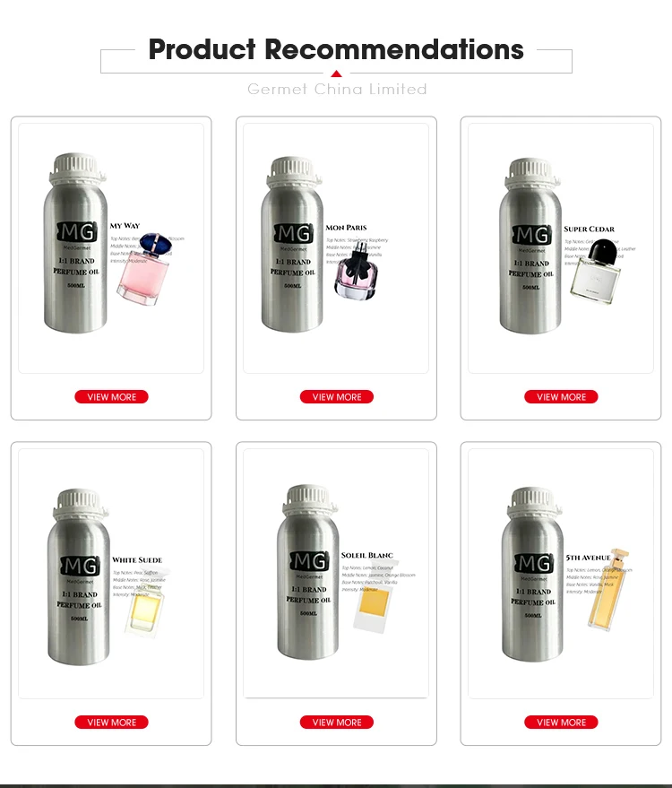Click View More under 5th Avenue product
Viewport: 672px width, 788px height.
(x=561, y=723)
